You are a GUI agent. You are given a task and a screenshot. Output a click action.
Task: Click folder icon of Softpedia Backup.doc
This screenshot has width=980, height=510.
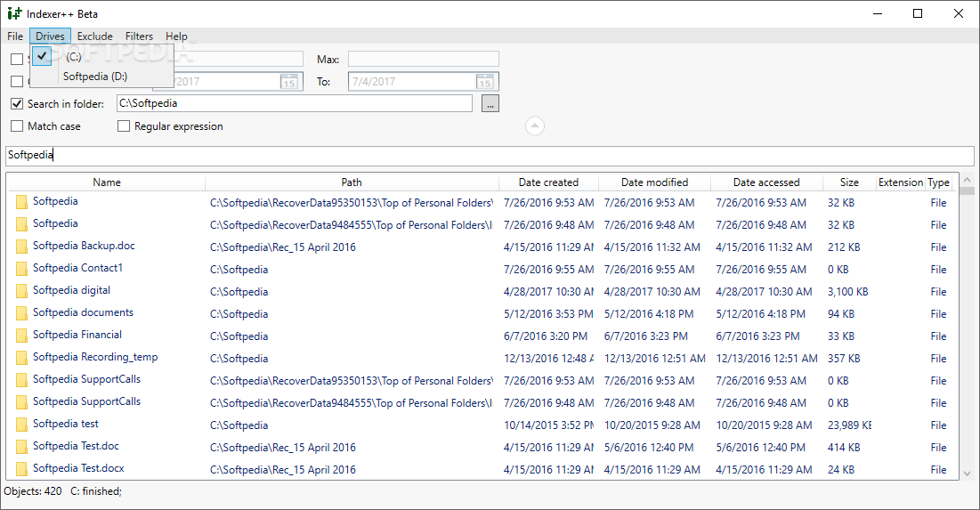pos(22,247)
